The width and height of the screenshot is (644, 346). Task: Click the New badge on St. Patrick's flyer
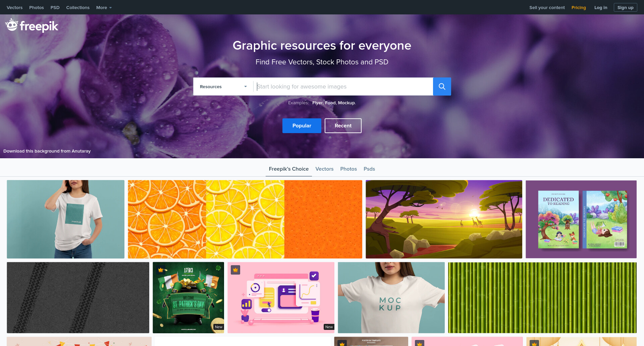(x=219, y=327)
